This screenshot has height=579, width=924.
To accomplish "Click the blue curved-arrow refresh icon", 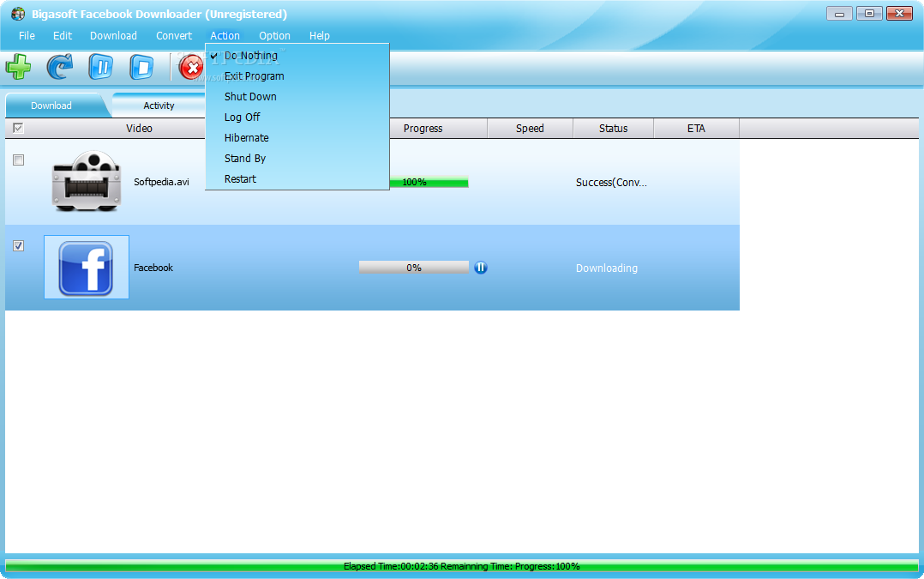I will (60, 67).
